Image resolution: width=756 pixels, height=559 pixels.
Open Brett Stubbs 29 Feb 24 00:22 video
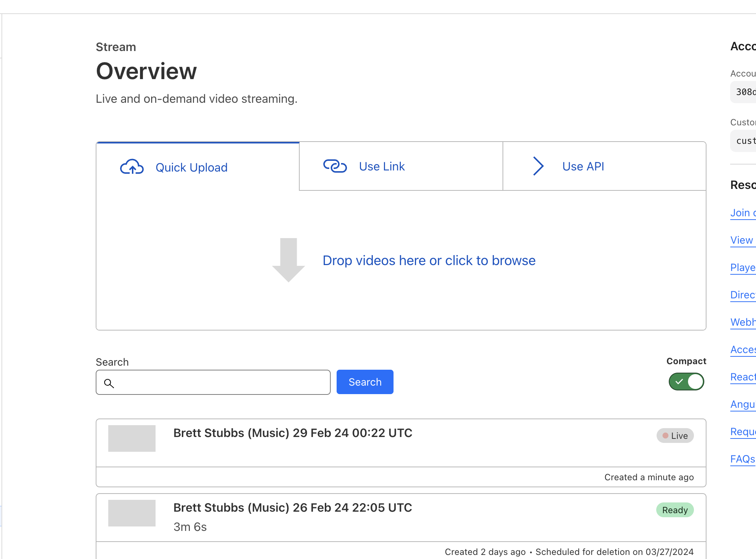pos(293,433)
